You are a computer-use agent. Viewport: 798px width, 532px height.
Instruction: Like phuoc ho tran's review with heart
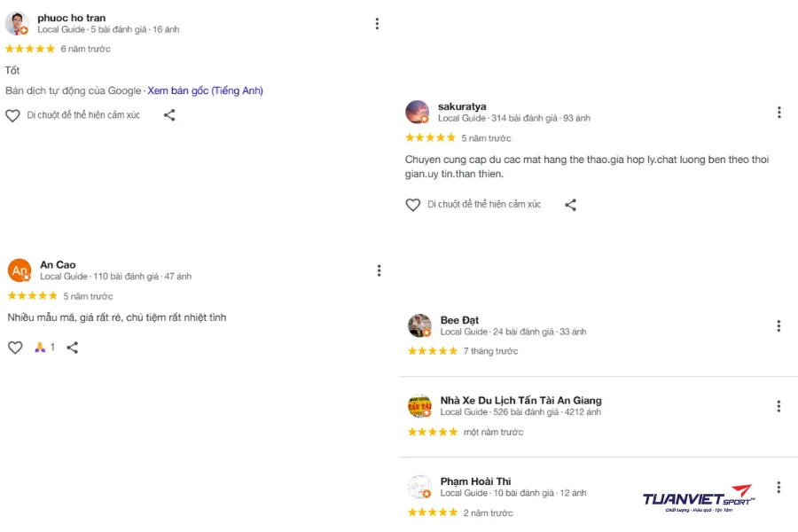click(12, 115)
